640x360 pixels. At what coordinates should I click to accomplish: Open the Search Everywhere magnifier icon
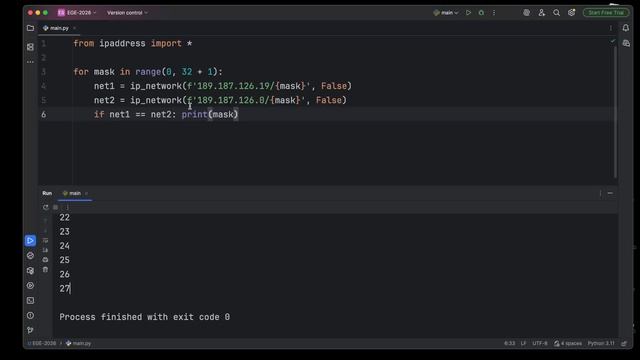pyautogui.click(x=556, y=13)
